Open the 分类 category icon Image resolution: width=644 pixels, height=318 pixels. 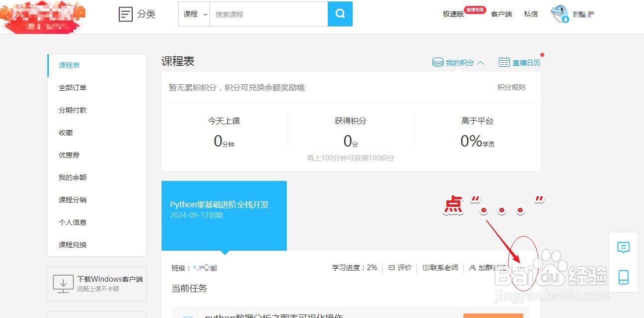click(x=126, y=14)
